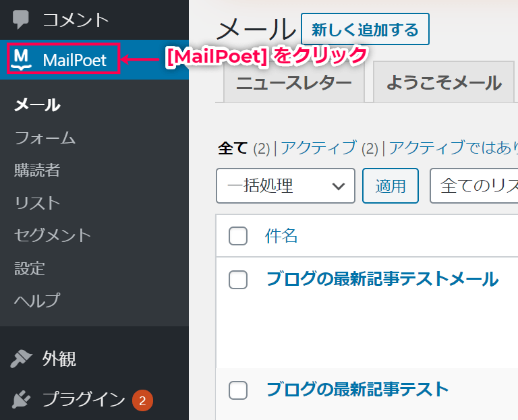Open the 一括処理 bulk action dropdown

click(285, 186)
